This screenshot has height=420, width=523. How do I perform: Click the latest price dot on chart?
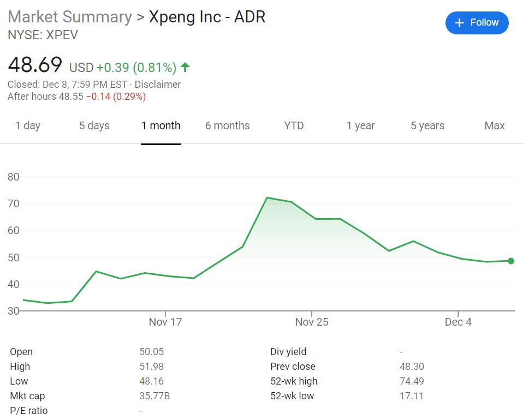[x=511, y=261]
